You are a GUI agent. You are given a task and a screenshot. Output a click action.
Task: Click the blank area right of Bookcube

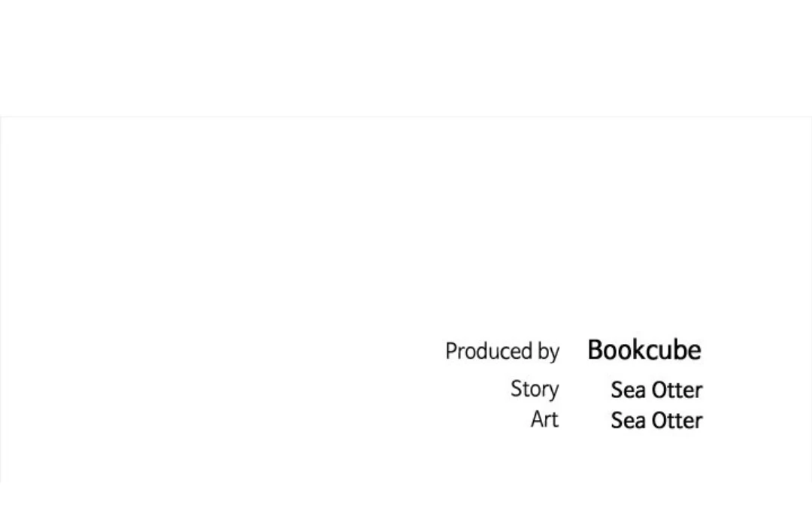752,350
